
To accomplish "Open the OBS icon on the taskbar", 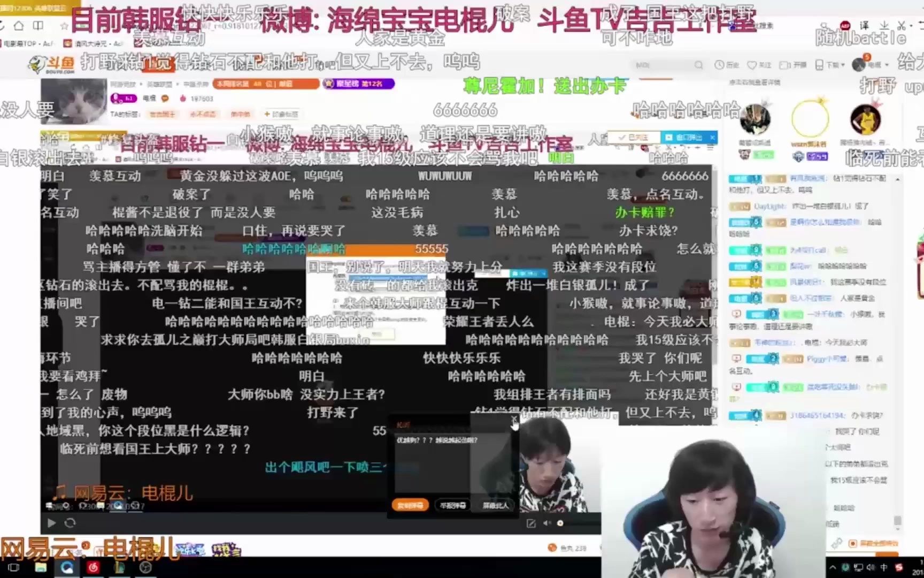I will (145, 567).
